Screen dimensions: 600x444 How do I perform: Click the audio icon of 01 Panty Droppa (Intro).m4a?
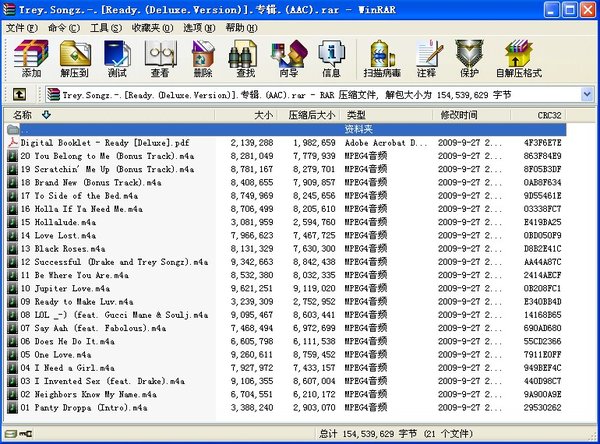(x=12, y=408)
